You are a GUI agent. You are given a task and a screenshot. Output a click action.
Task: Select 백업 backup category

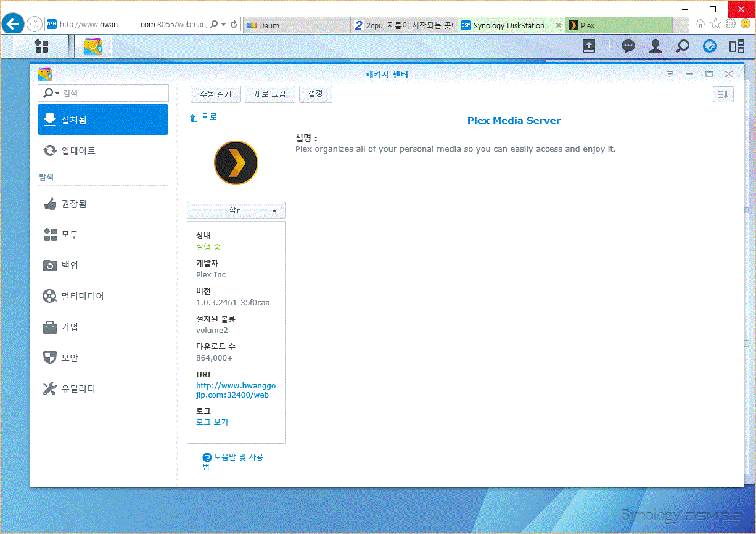[x=103, y=265]
